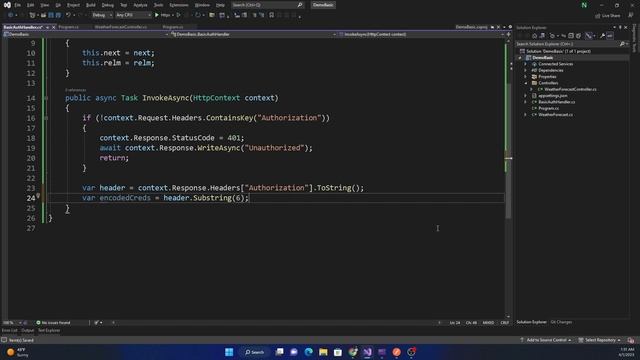Open the Edit menu

click(x=30, y=5)
